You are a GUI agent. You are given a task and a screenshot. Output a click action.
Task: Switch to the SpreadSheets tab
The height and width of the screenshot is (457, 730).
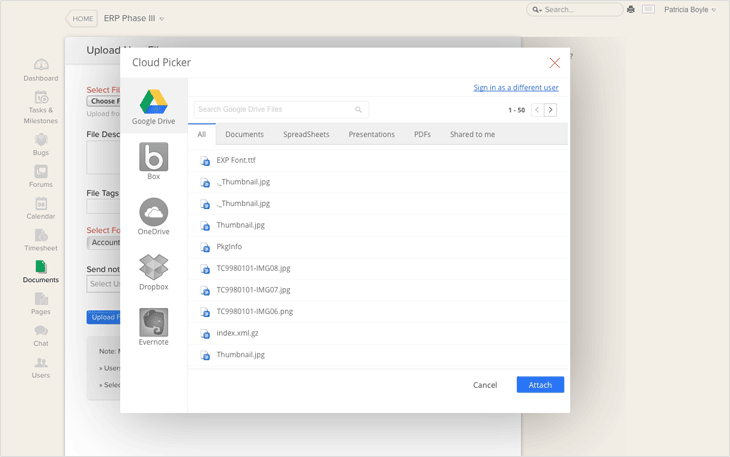[306, 134]
